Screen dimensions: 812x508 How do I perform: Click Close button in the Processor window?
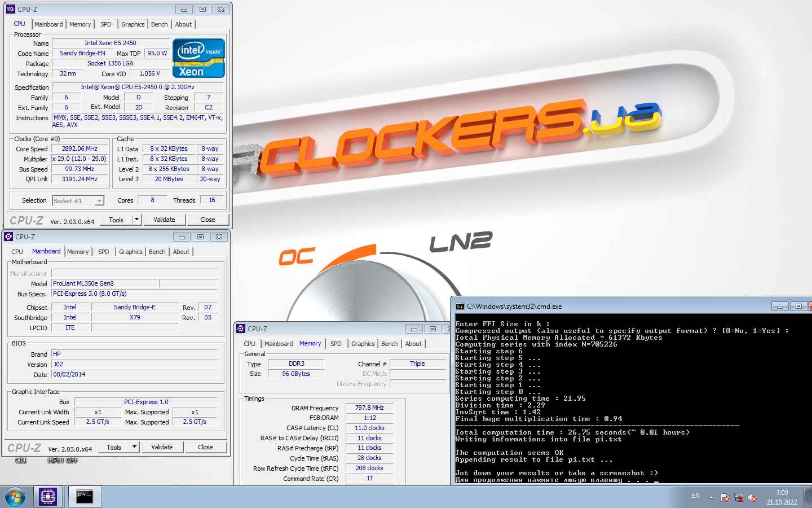(x=208, y=220)
